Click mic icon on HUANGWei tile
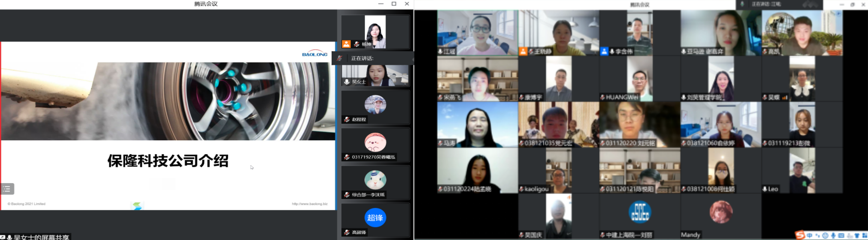 603,97
